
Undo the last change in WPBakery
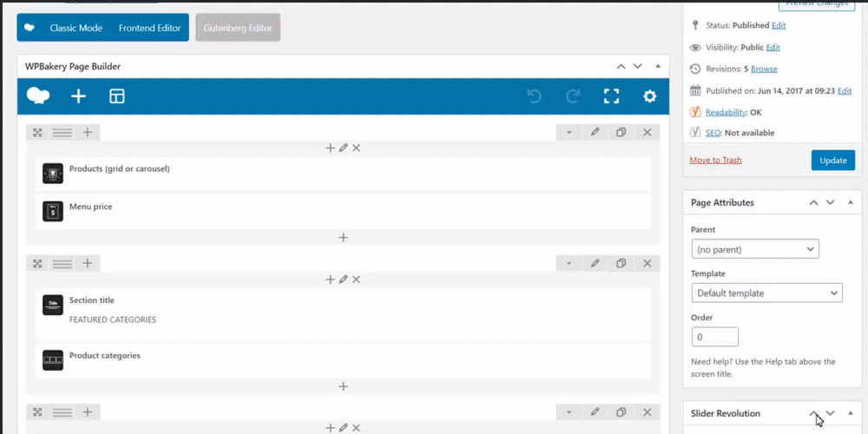(x=534, y=96)
